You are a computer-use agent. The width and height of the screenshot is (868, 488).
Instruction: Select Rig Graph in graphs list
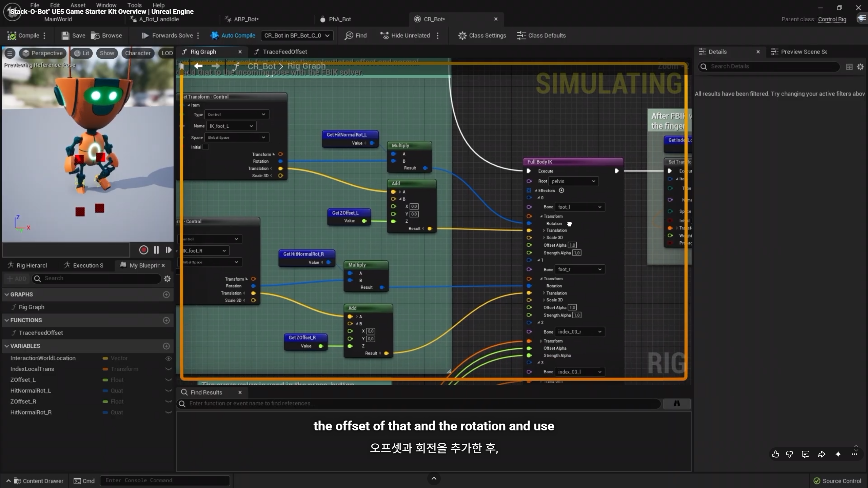click(x=32, y=307)
